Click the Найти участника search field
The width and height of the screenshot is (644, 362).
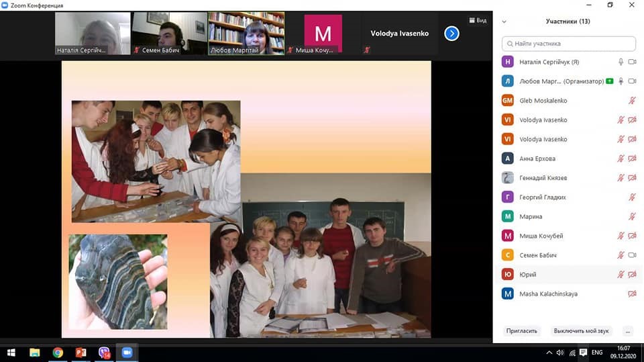[568, 44]
